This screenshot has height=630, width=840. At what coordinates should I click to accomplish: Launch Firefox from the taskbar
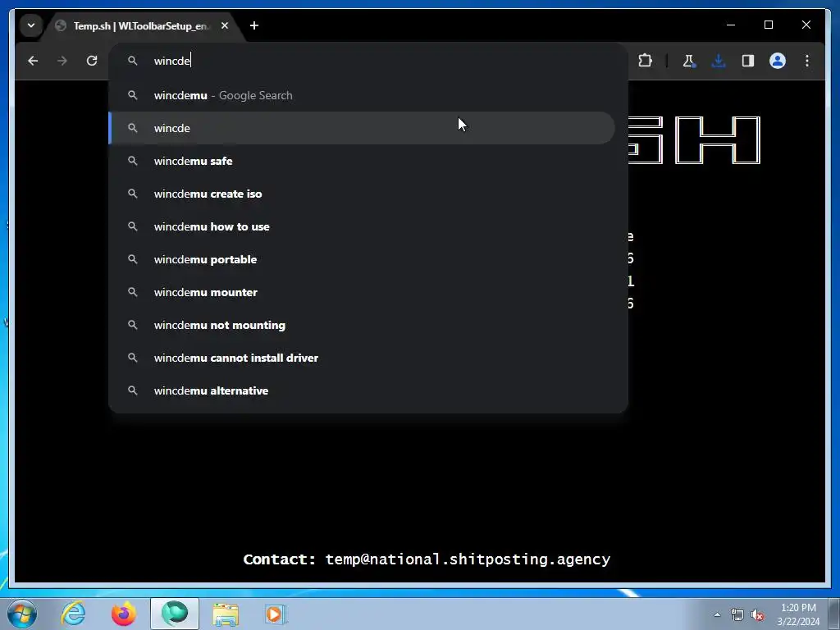[124, 614]
